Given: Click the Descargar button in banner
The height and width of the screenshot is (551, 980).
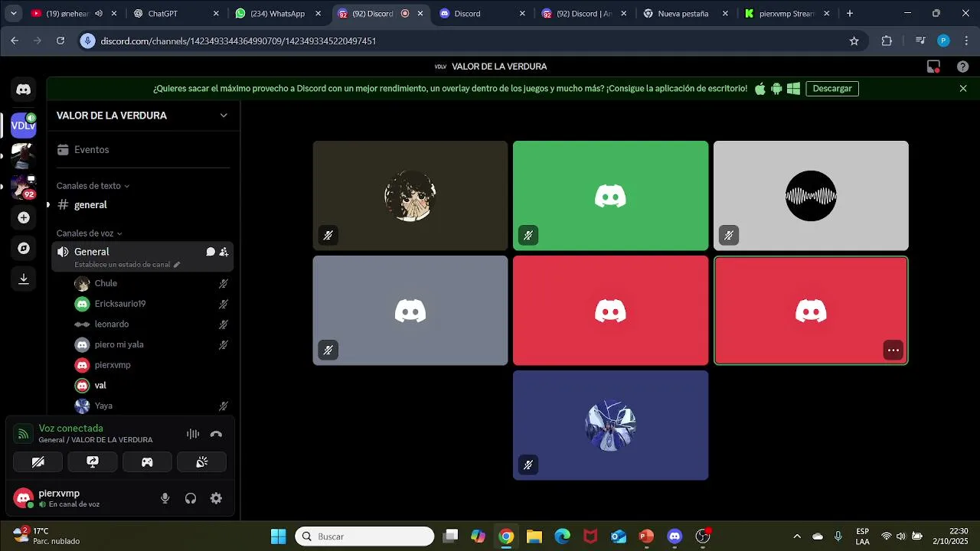Looking at the screenshot, I should [x=832, y=89].
